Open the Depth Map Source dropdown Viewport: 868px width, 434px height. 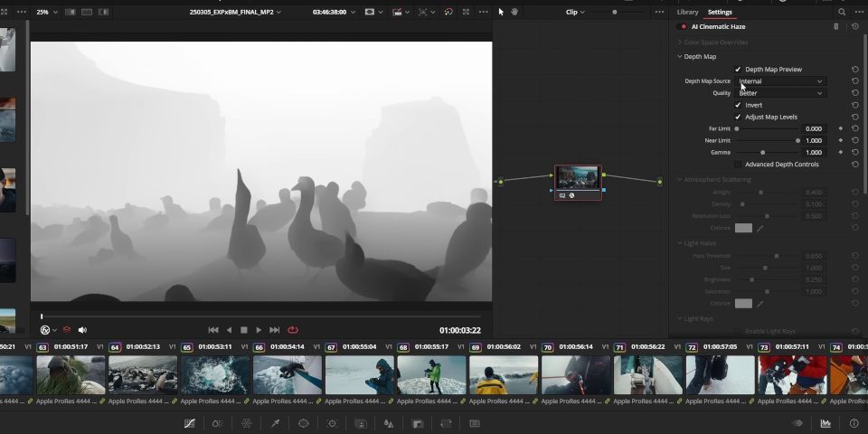pyautogui.click(x=781, y=81)
